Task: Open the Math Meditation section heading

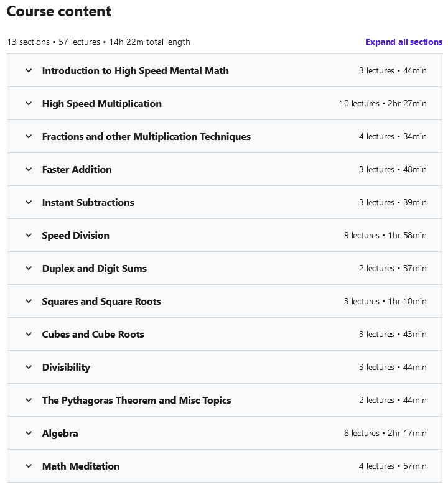Action: (81, 466)
